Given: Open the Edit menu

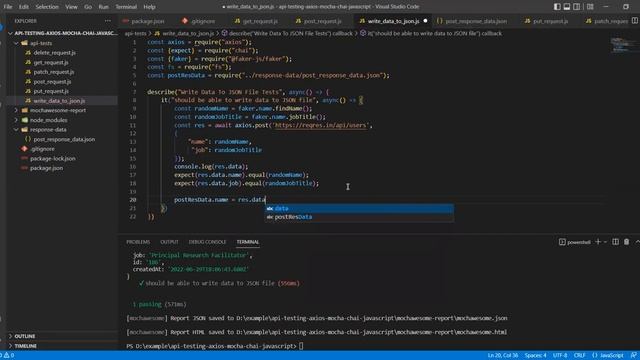Looking at the screenshot, I should click(x=24, y=7).
